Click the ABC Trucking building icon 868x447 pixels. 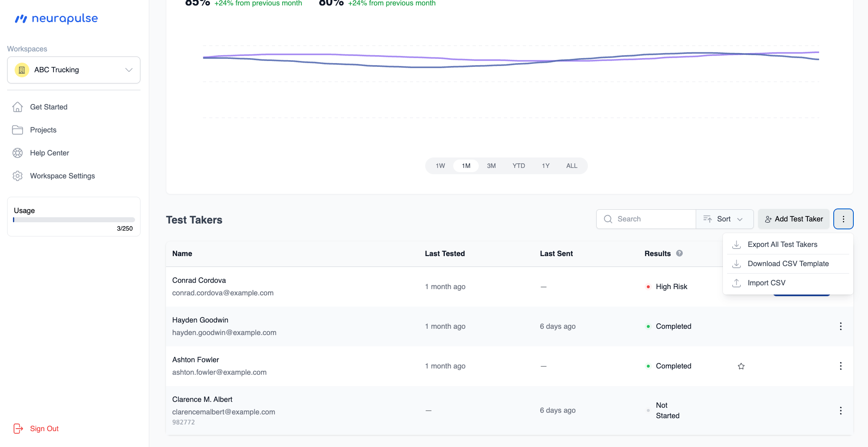tap(22, 70)
